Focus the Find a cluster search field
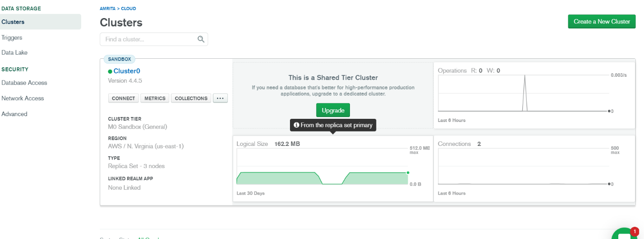This screenshot has width=644, height=239. pyautogui.click(x=154, y=39)
